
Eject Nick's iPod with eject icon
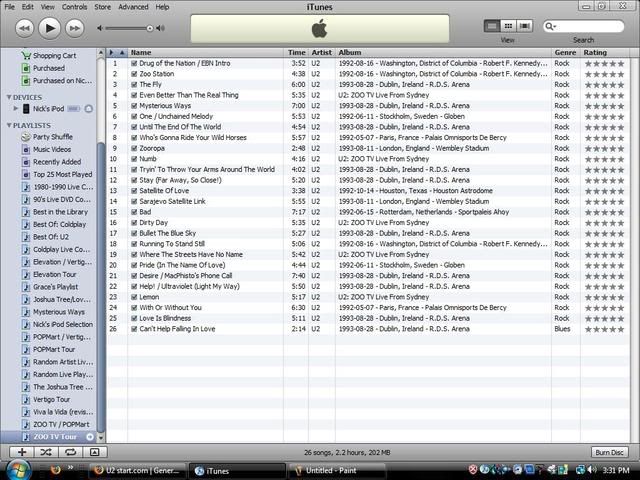(89, 109)
